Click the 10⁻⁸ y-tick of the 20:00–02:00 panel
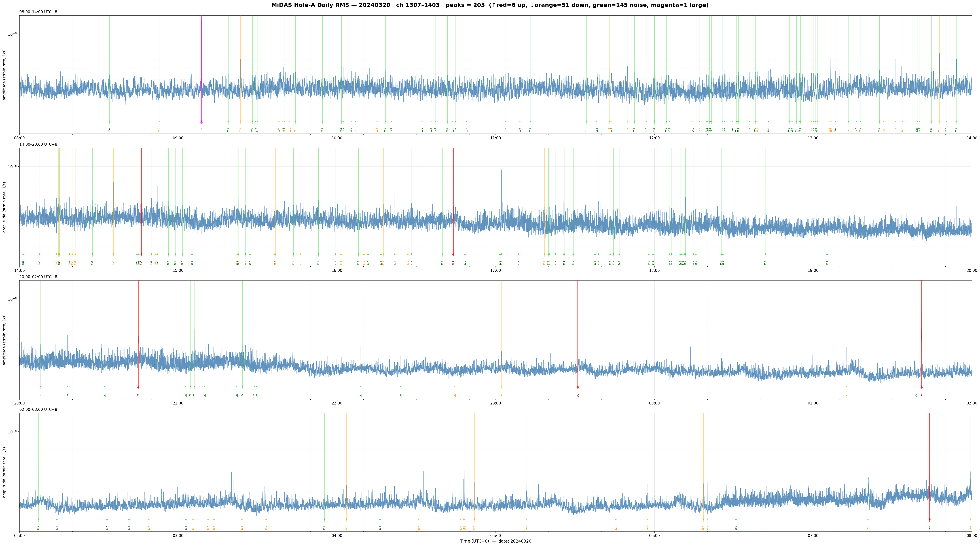This screenshot has height=546, width=980. coord(12,299)
